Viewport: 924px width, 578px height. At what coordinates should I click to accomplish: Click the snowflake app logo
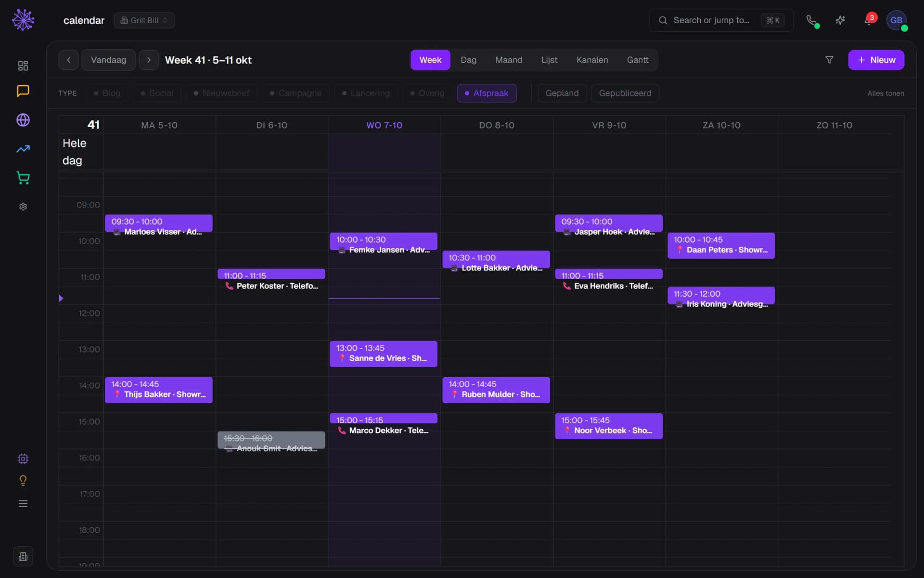coord(23,20)
